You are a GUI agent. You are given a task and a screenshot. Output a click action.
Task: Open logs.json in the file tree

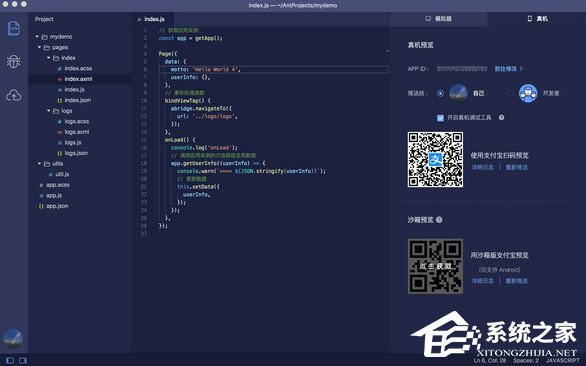click(76, 153)
